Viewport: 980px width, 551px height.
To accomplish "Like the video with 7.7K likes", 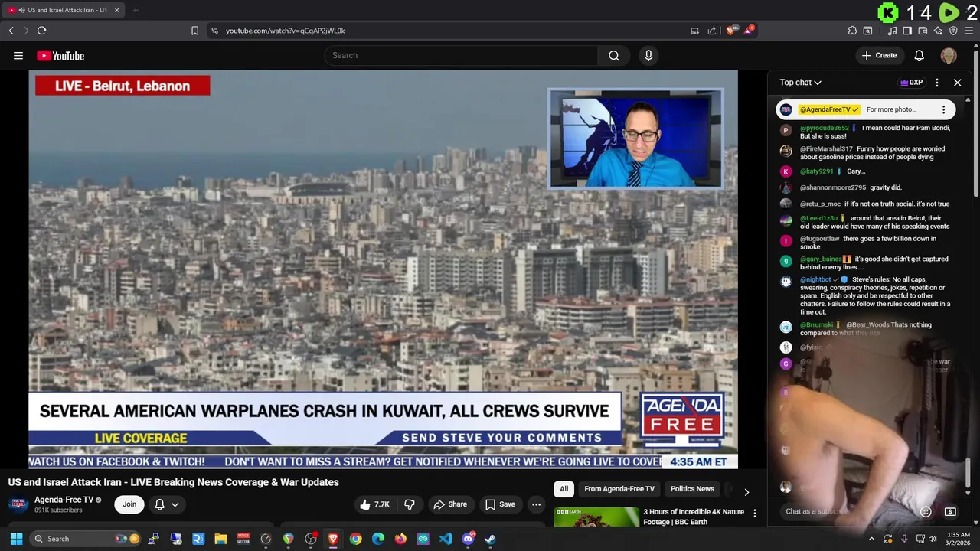I will 374,504.
